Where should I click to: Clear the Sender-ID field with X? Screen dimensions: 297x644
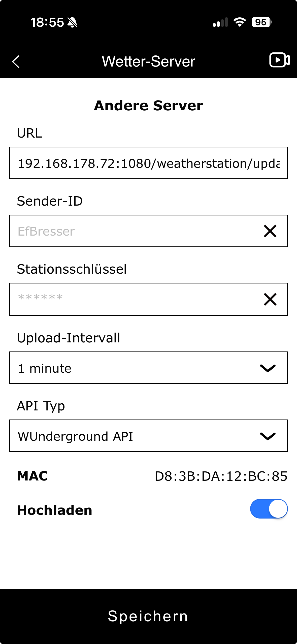coord(270,231)
